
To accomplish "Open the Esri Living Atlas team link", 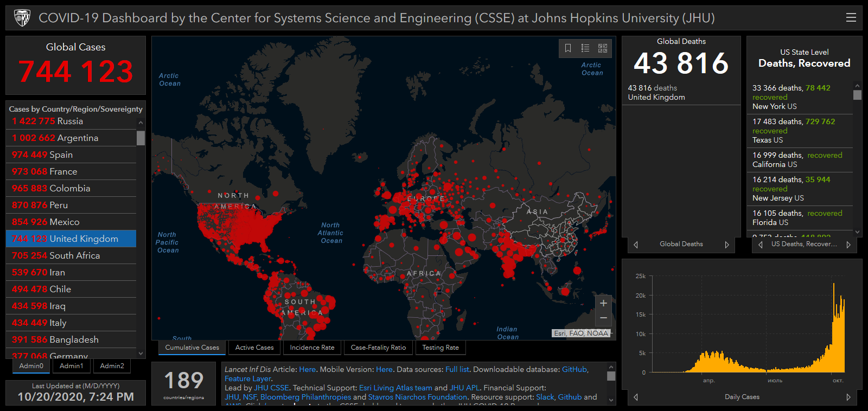I will (395, 388).
